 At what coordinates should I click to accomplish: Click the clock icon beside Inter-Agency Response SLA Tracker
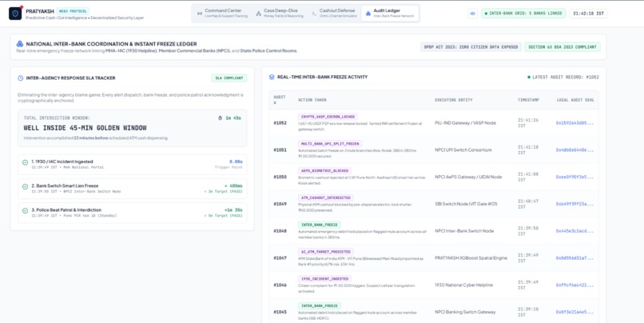(21, 78)
